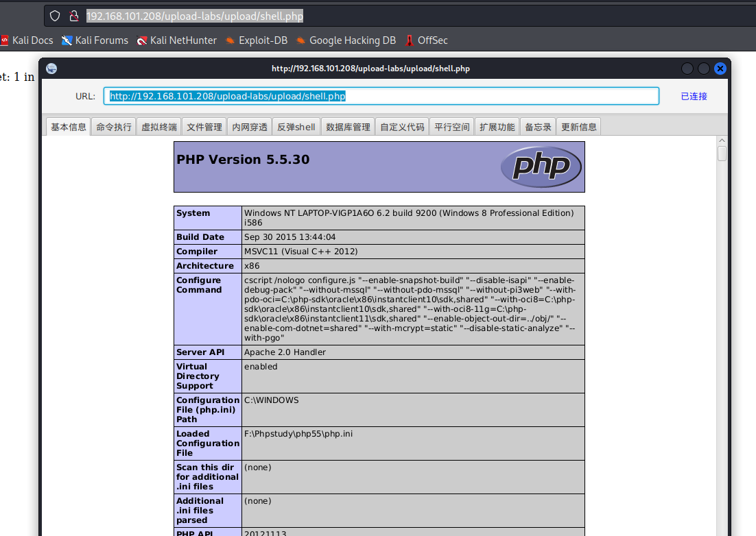
Task: Open OffSec bookmark
Action: coord(426,40)
